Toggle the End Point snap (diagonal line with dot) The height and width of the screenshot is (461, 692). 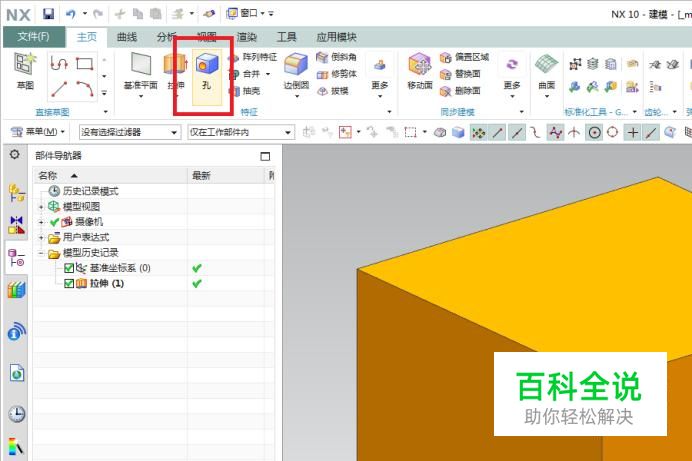pyautogui.click(x=498, y=132)
